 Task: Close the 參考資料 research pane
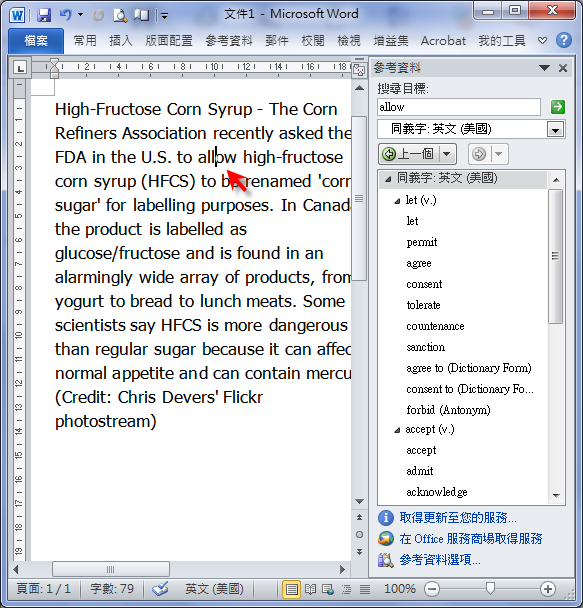[563, 68]
